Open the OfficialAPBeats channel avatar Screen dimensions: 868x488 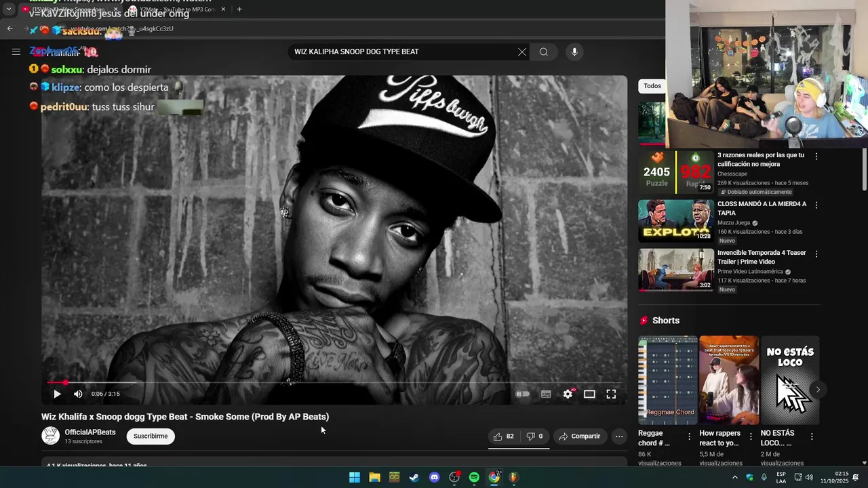pos(51,436)
